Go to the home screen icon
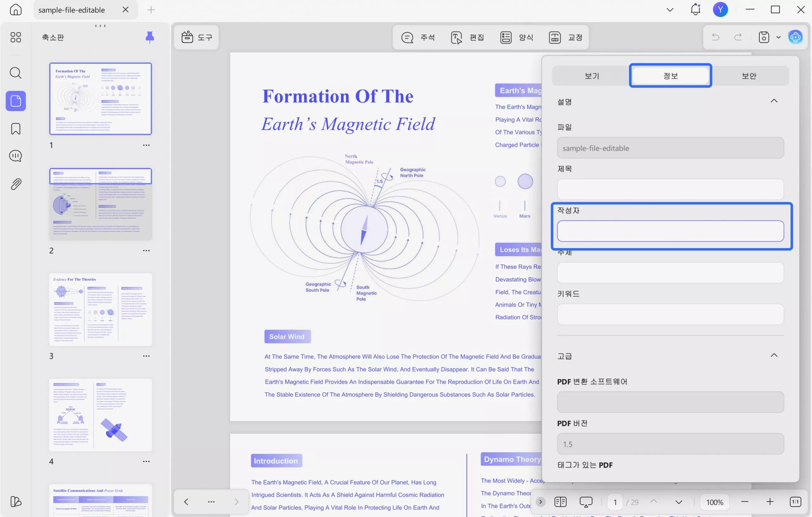The height and width of the screenshot is (517, 812). pyautogui.click(x=16, y=10)
